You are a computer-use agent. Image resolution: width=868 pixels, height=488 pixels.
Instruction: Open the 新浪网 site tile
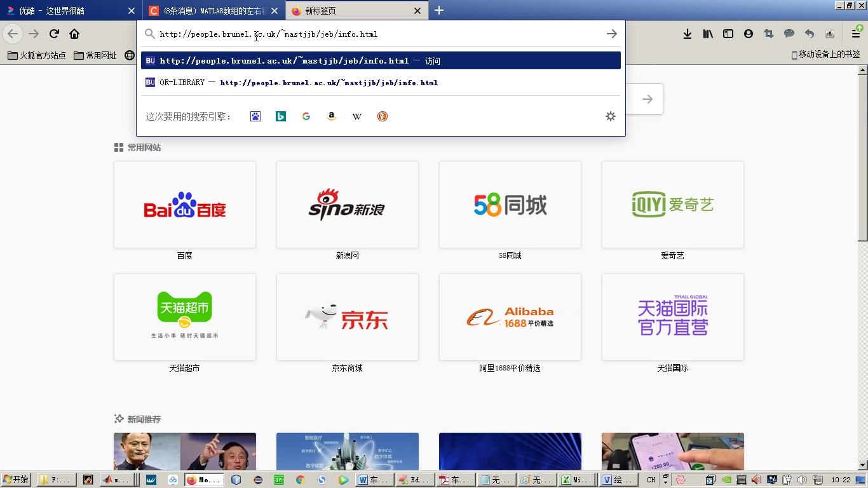click(348, 205)
